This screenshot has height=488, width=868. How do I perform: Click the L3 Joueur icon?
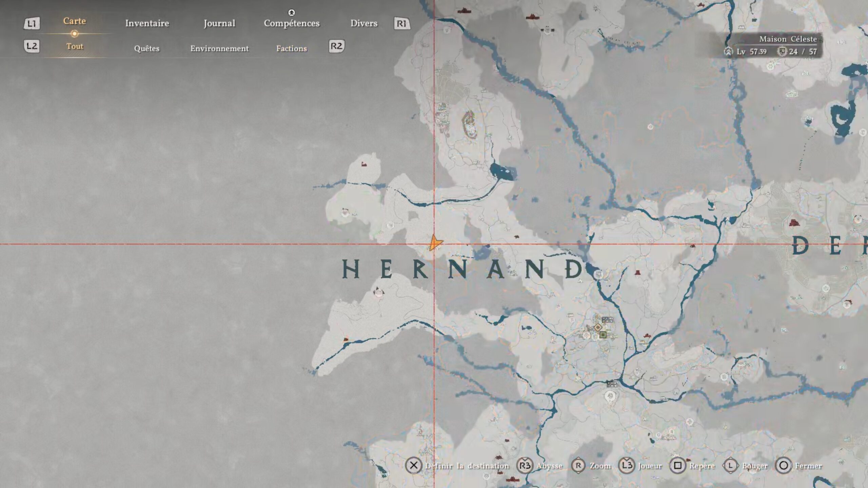[x=627, y=466]
